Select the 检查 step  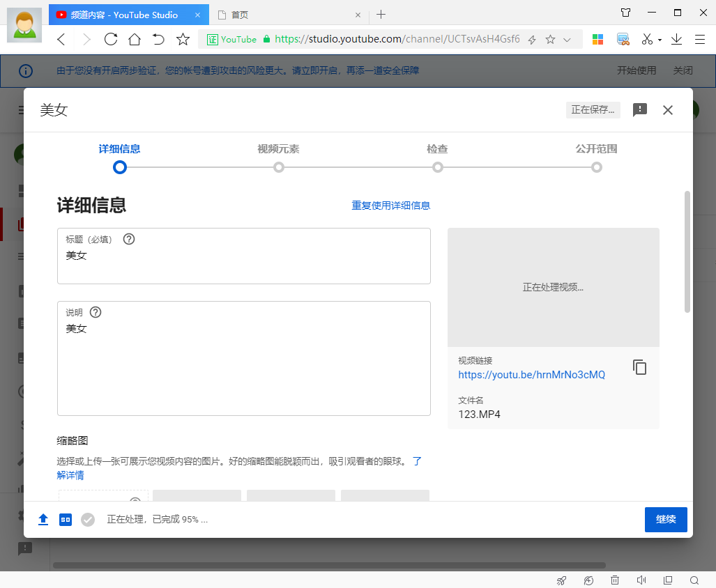(x=437, y=158)
